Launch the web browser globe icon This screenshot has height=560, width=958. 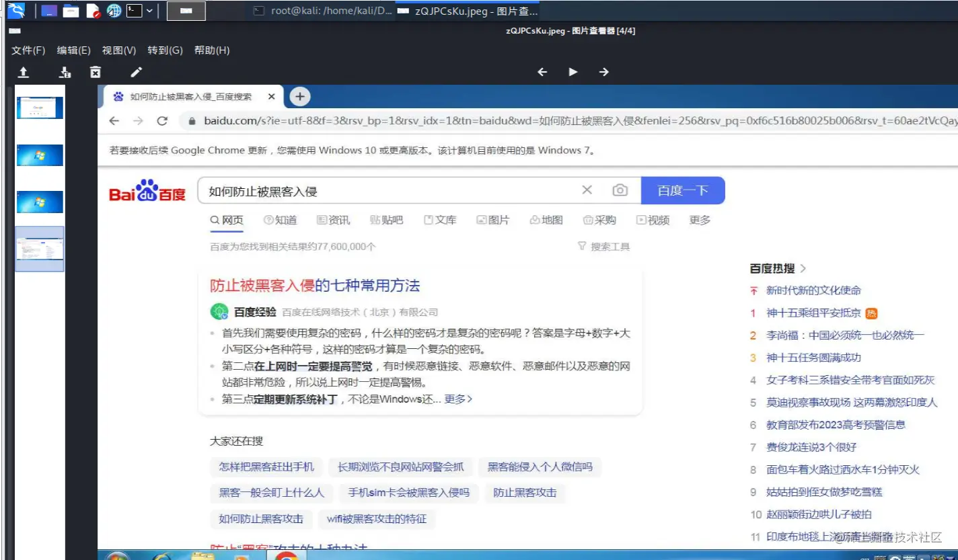[114, 11]
